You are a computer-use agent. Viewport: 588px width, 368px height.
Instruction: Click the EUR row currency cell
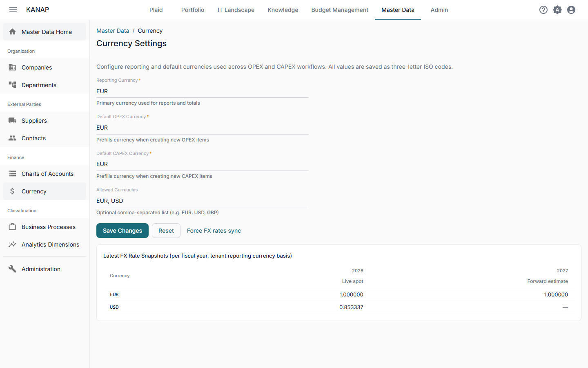tap(114, 294)
